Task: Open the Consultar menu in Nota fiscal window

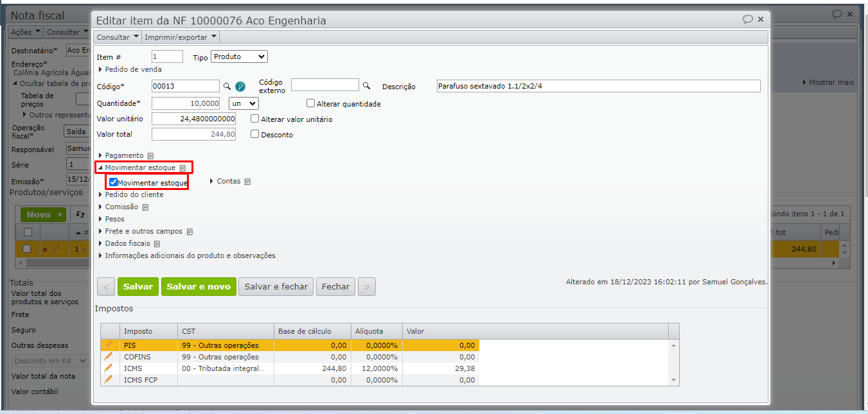Action: coord(67,32)
